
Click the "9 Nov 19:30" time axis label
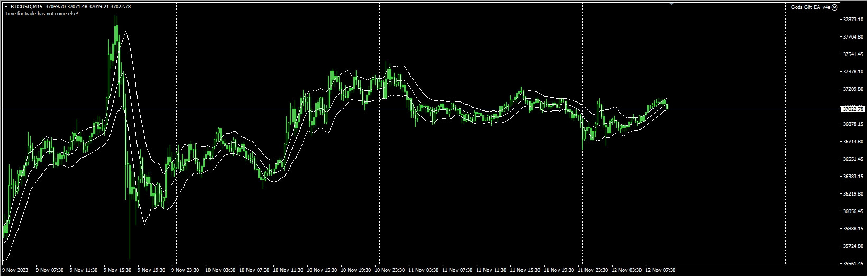click(x=151, y=270)
